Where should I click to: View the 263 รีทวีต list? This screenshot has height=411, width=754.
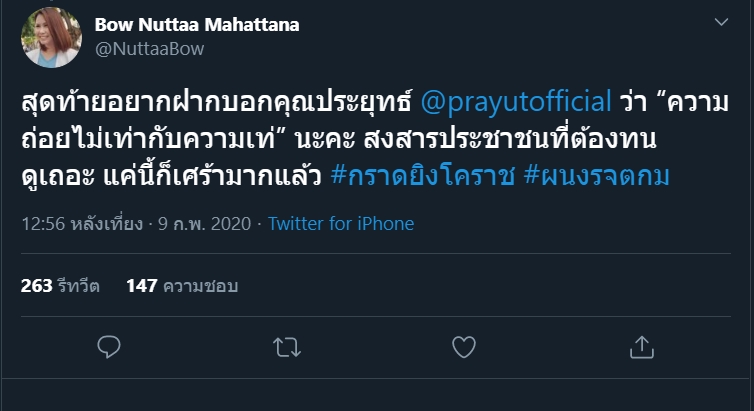pos(60,286)
